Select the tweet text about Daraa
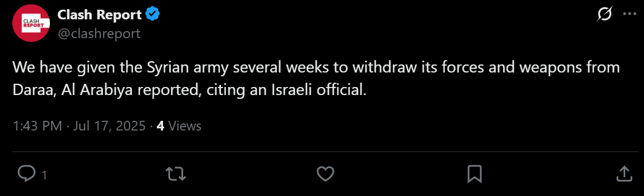 pyautogui.click(x=317, y=79)
